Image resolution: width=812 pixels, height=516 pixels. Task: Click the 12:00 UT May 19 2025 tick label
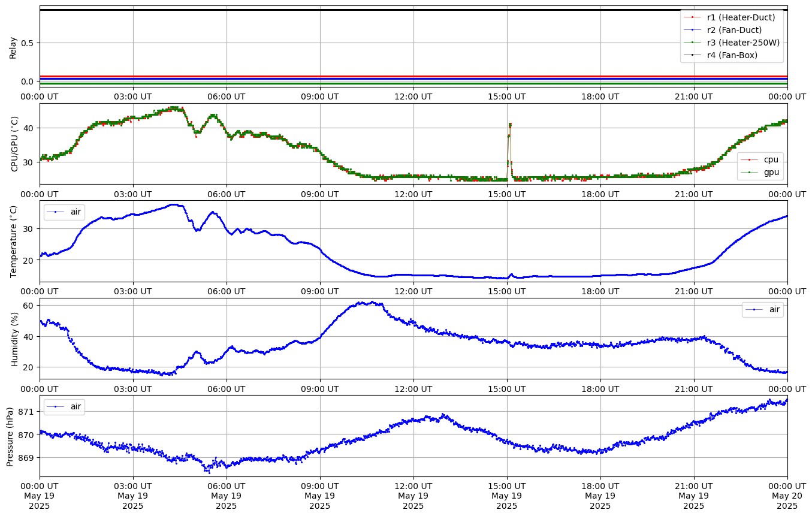(413, 496)
